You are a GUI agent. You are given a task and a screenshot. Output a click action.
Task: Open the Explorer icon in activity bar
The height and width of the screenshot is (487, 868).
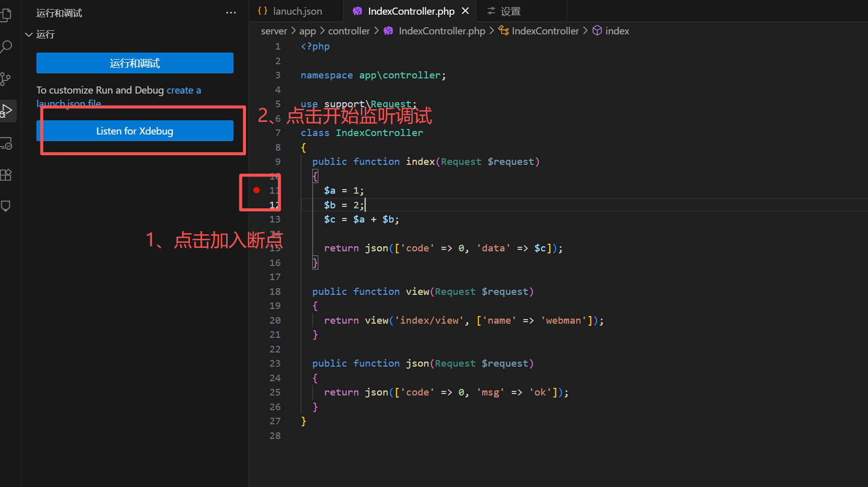point(6,15)
